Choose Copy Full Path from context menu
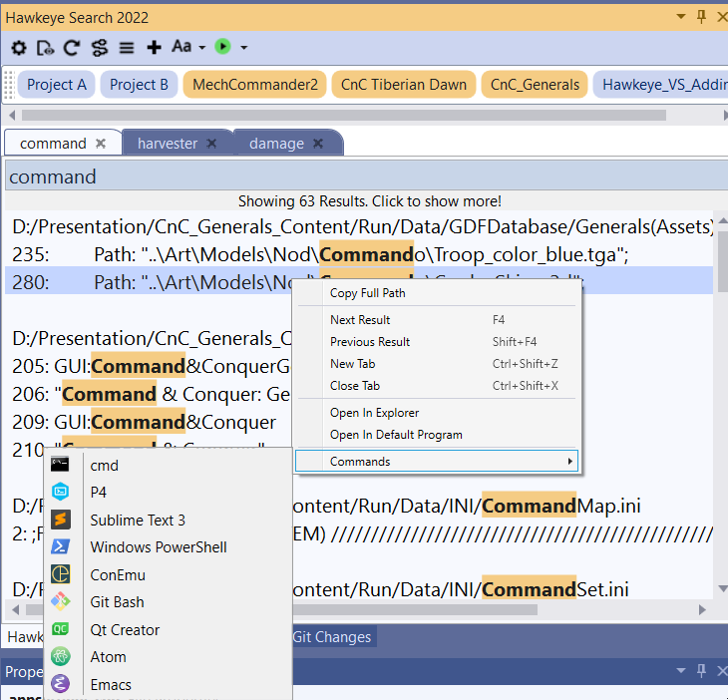Viewport: 728px width, 700px height. [367, 293]
